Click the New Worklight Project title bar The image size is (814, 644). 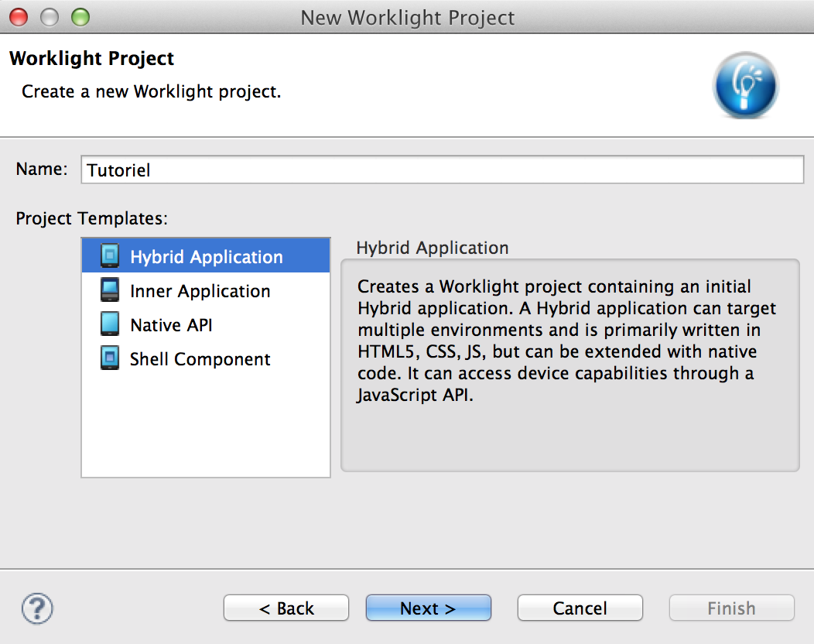pyautogui.click(x=407, y=17)
